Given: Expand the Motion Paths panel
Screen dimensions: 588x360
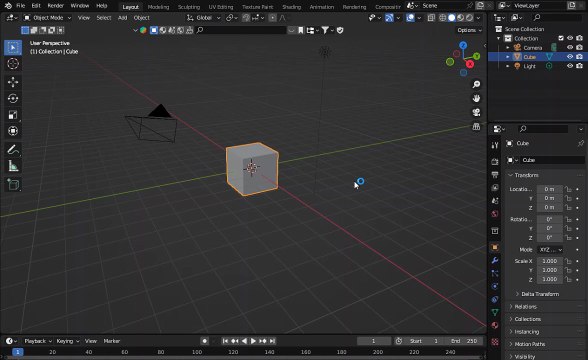Looking at the screenshot, I should tap(529, 344).
